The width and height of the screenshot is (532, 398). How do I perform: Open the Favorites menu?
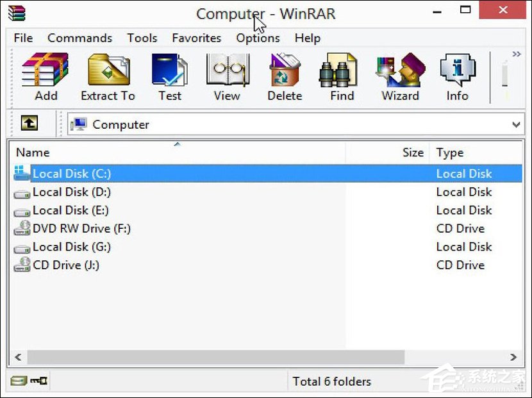(x=196, y=38)
